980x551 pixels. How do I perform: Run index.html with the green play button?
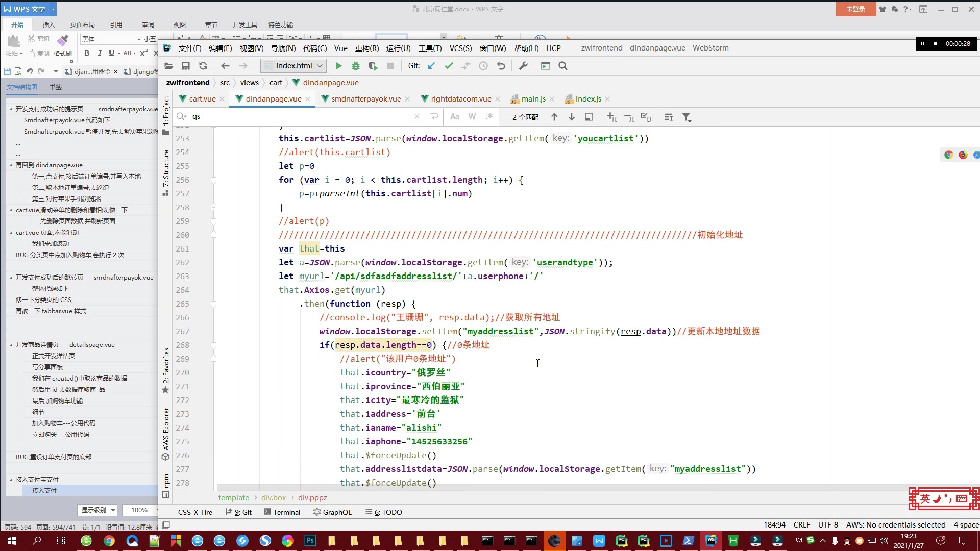coord(338,66)
